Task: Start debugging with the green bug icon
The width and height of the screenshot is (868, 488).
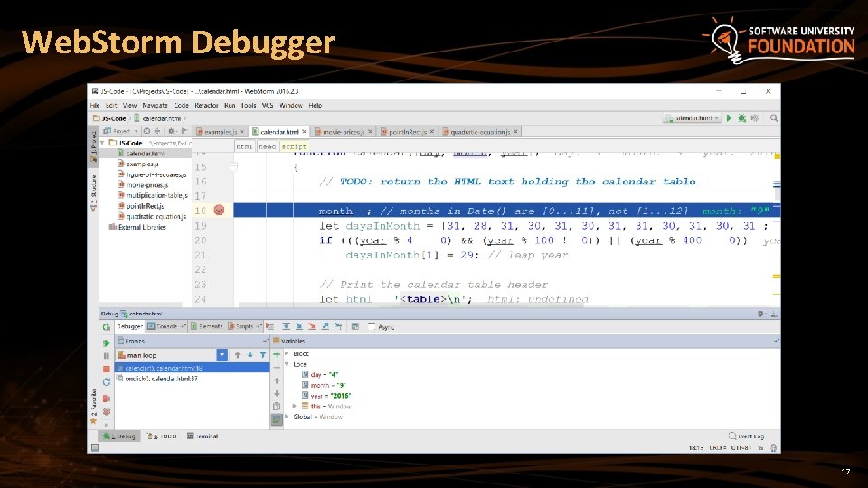Action: tap(741, 117)
